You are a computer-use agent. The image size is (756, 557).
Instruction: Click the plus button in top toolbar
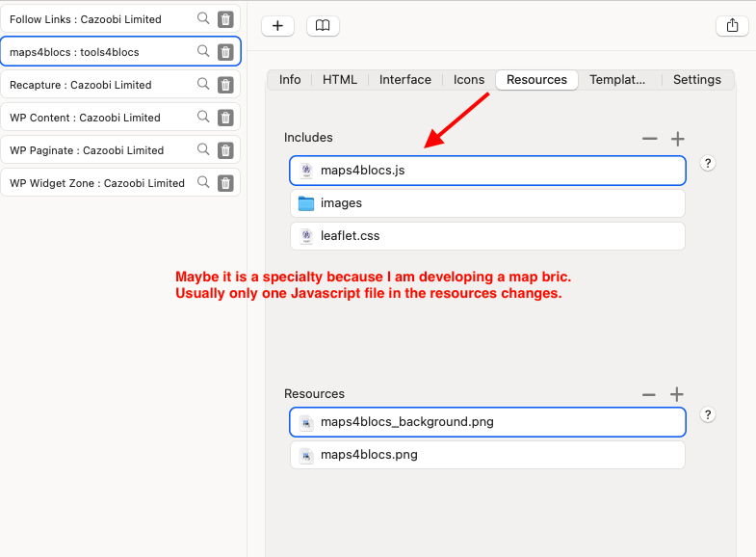277,26
